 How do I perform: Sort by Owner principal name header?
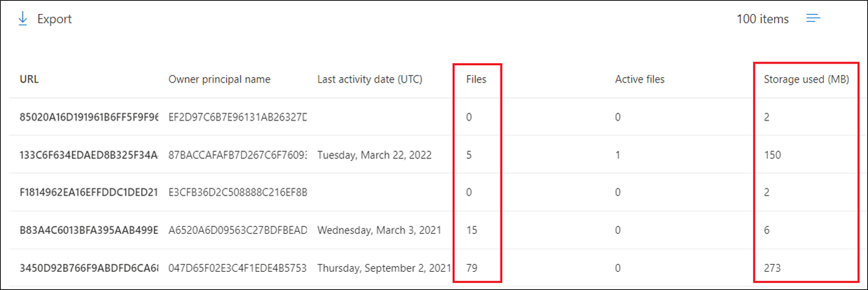point(219,79)
